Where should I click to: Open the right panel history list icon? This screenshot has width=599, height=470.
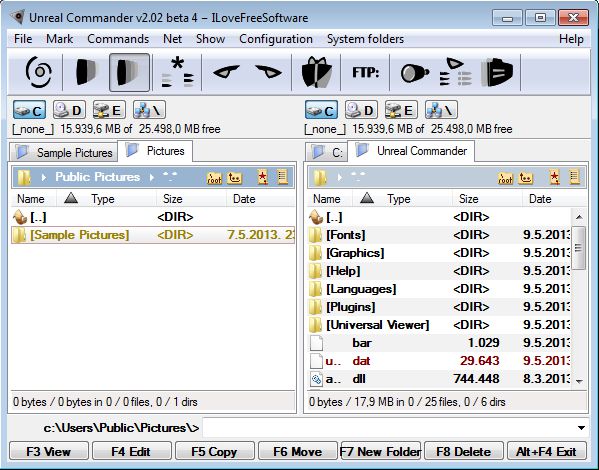574,177
